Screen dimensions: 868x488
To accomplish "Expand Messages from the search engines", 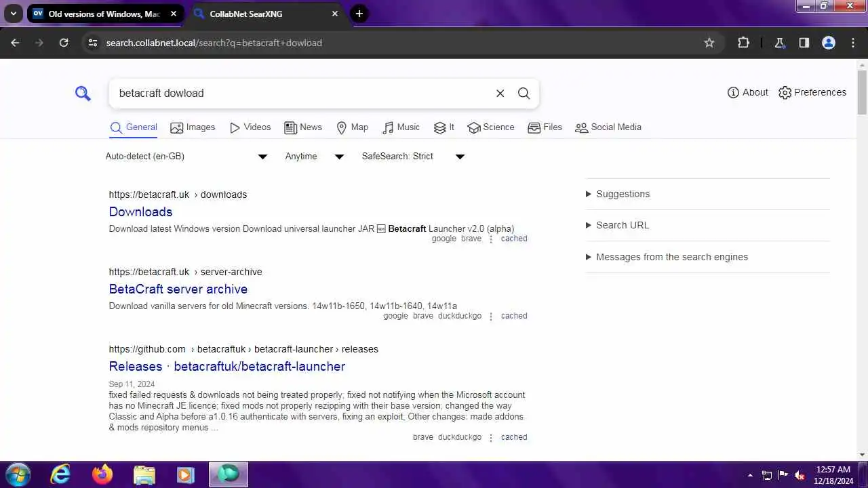I will (707, 257).
